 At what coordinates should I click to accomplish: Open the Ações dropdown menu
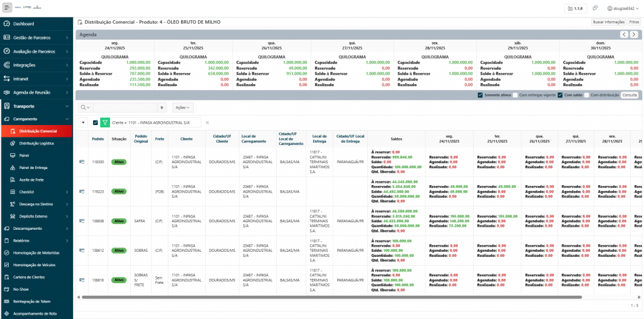point(183,107)
